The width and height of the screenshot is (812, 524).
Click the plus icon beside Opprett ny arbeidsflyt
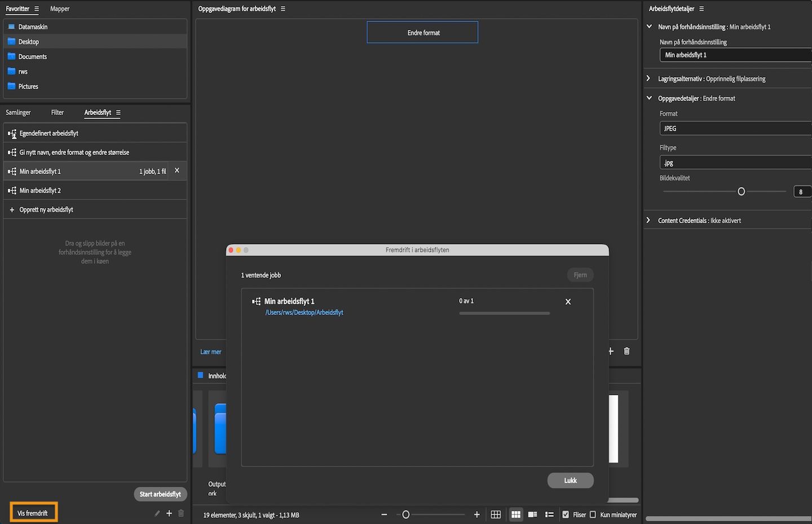pos(12,210)
